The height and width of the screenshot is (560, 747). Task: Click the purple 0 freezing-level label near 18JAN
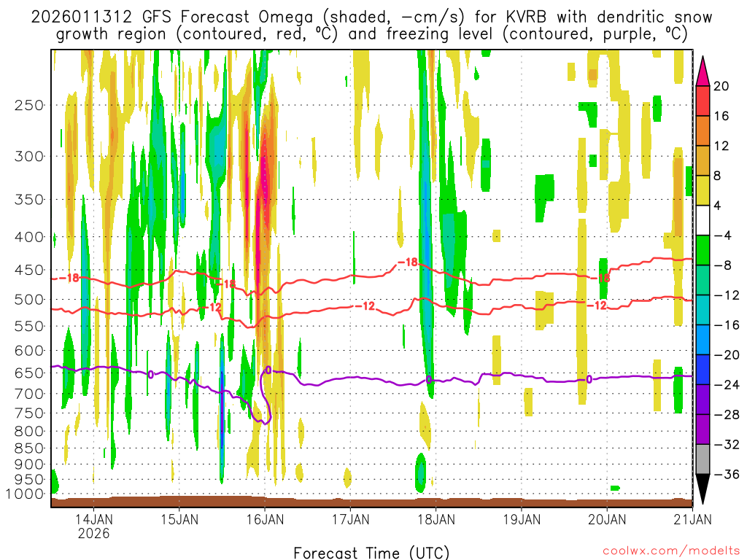[x=429, y=380]
